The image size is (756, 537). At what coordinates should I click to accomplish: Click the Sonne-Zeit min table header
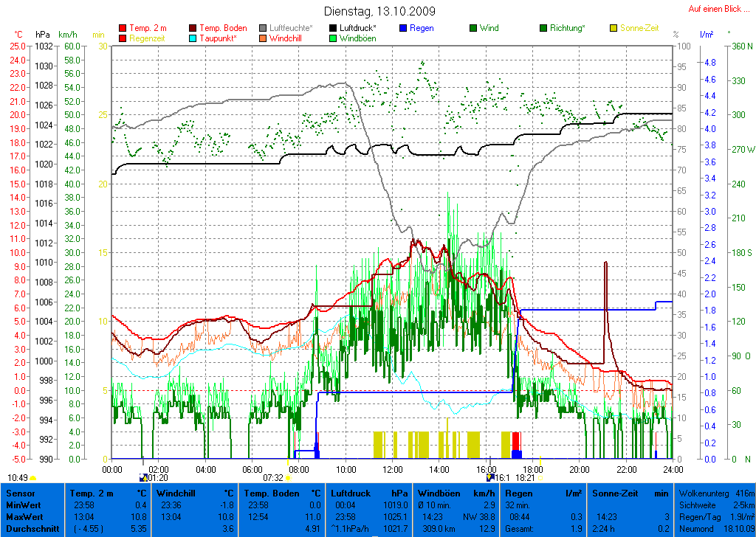coord(629,493)
